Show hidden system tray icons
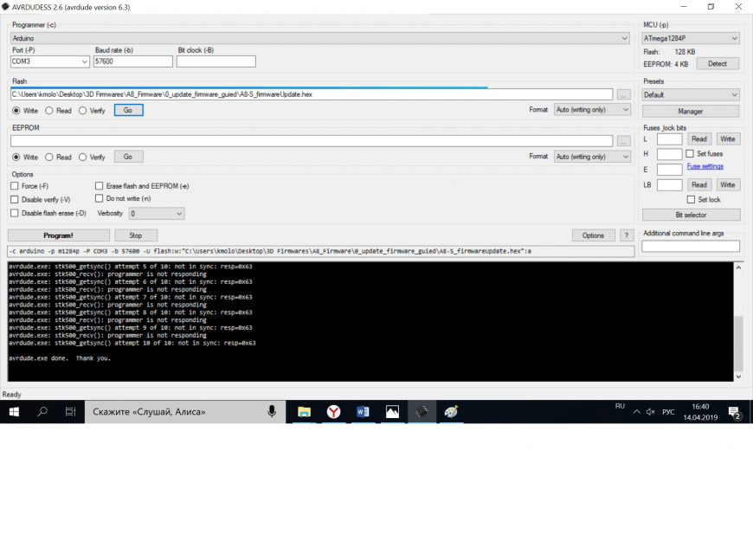The width and height of the screenshot is (753, 560). [637, 412]
